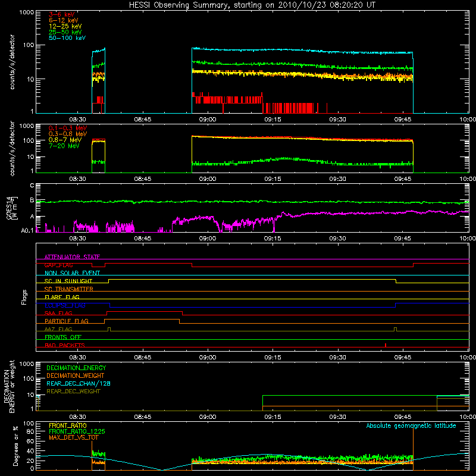Click the ATTENUATOR_STATE flag label
Image resolution: width=476 pixels, height=476 pixels.
tap(72, 257)
